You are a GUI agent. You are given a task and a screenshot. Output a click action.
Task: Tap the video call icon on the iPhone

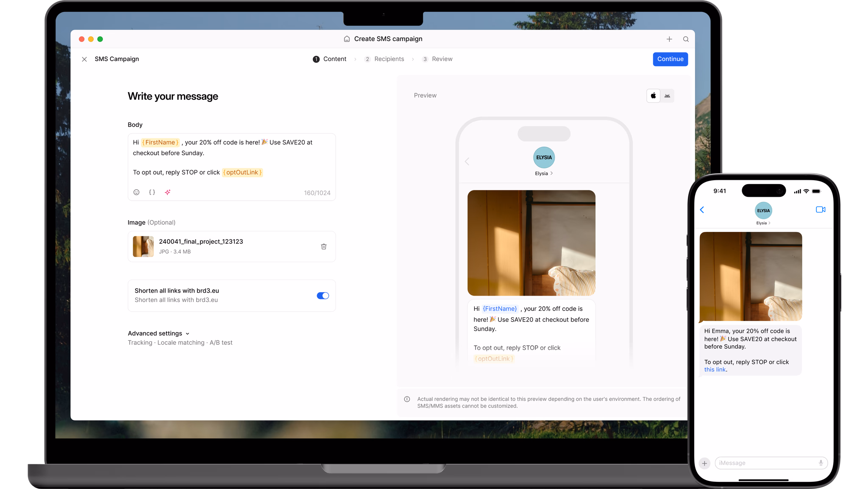coord(821,210)
